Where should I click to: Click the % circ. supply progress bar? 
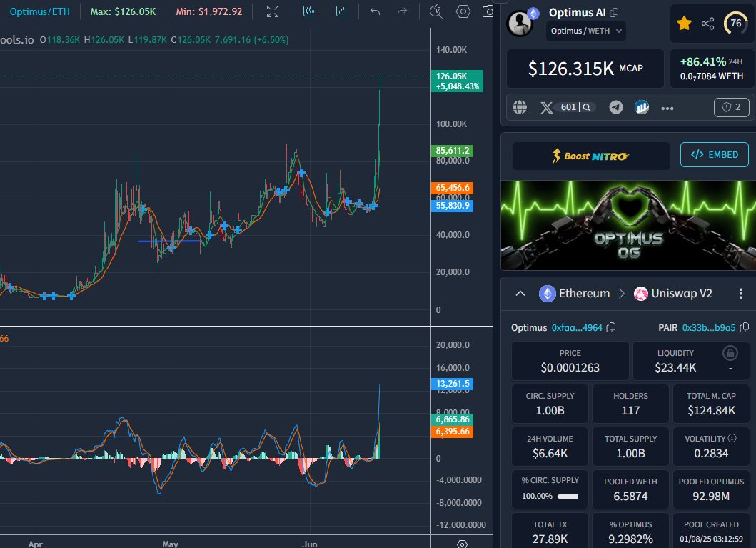tap(568, 497)
